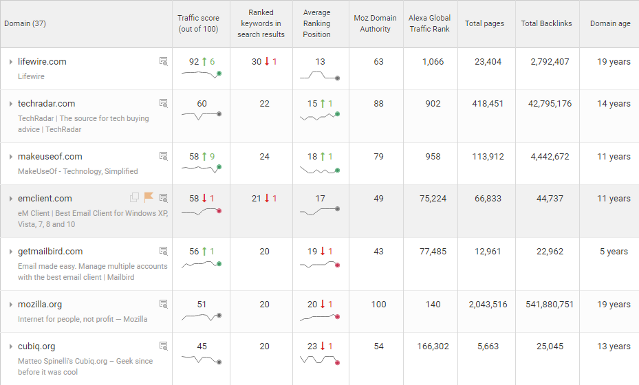
Task: Click techradar.com traffic score sparkline
Action: pyautogui.click(x=201, y=115)
